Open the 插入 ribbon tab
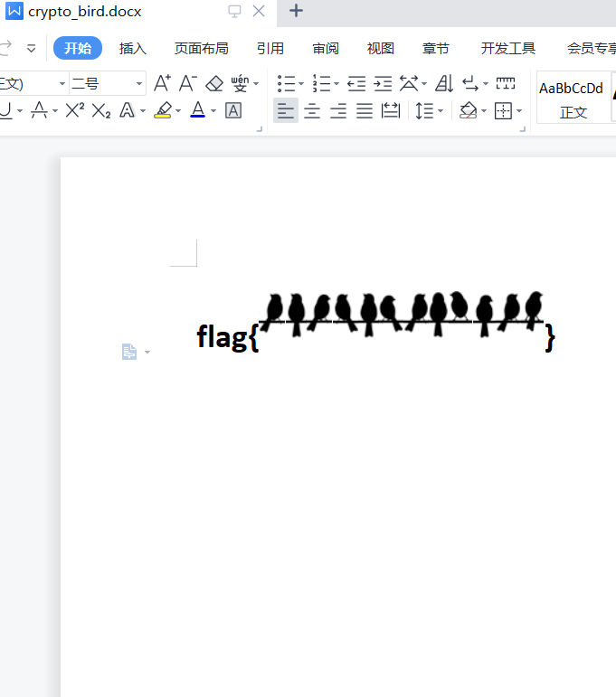The height and width of the screenshot is (697, 616). [133, 49]
